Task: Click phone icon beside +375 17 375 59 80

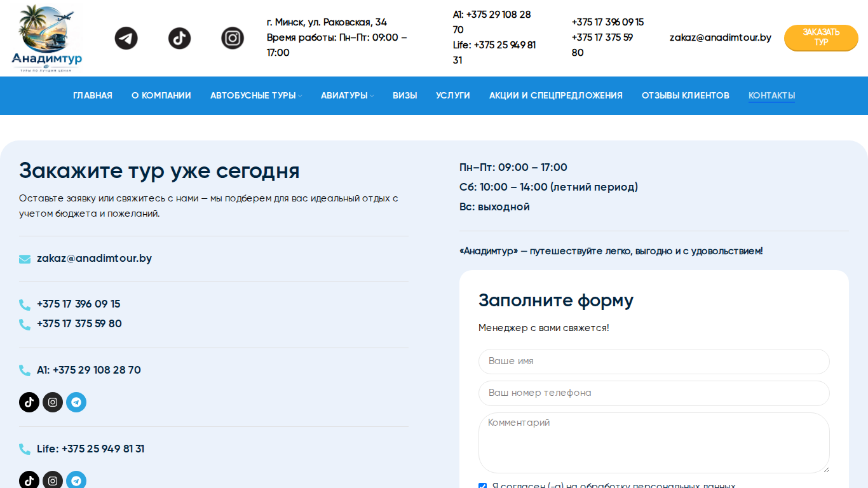Action: click(x=25, y=325)
